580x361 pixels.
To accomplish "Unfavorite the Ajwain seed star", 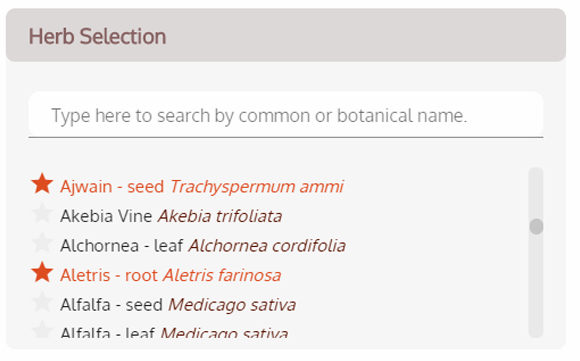I will [42, 183].
